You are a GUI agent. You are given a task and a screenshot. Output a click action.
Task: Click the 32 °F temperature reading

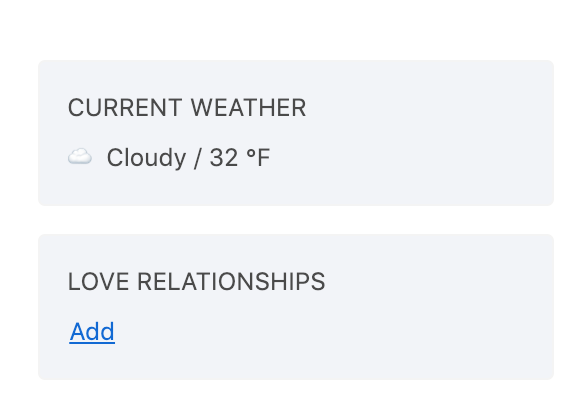(240, 157)
